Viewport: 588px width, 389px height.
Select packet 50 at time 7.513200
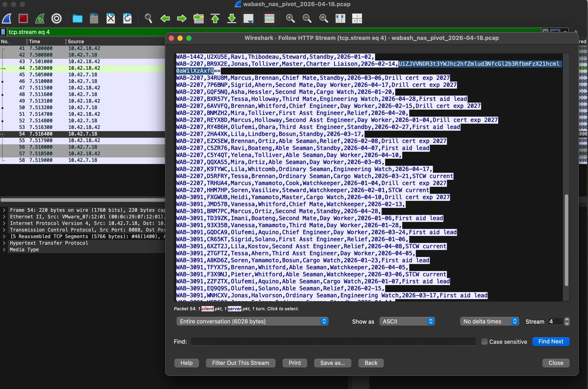(x=83, y=107)
